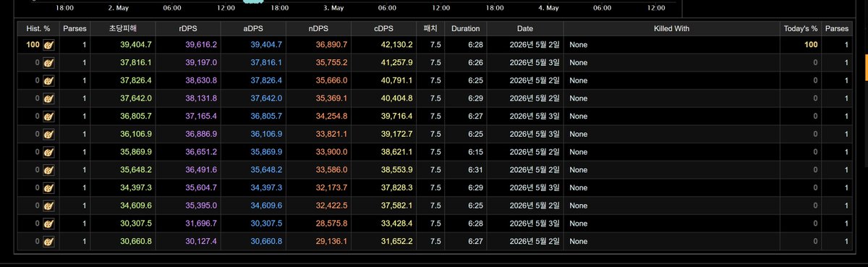868x267 pixels.
Task: Click the 초당피해 column value 39,404.7
Action: pos(136,45)
